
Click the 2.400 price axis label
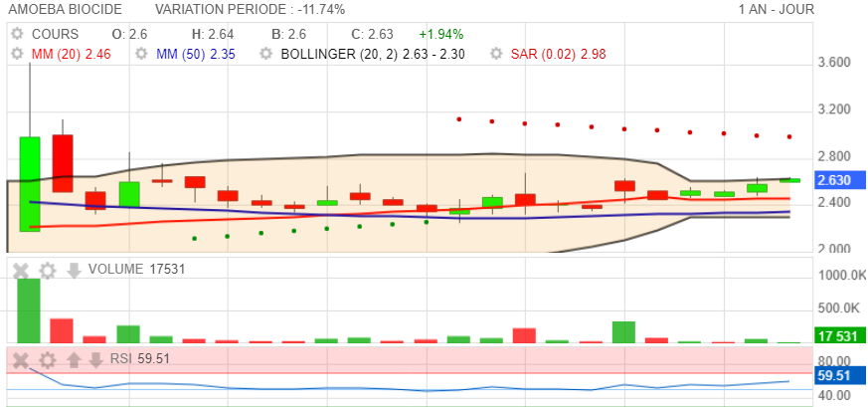(x=834, y=203)
